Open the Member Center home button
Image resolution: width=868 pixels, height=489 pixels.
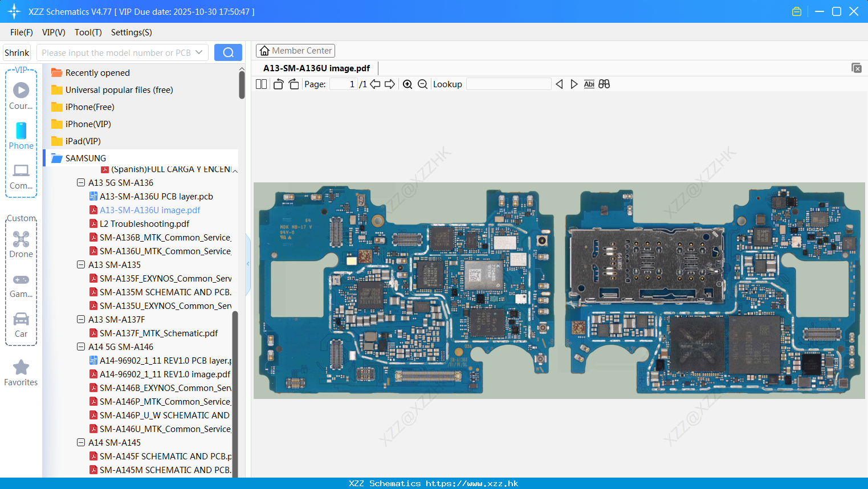(295, 51)
